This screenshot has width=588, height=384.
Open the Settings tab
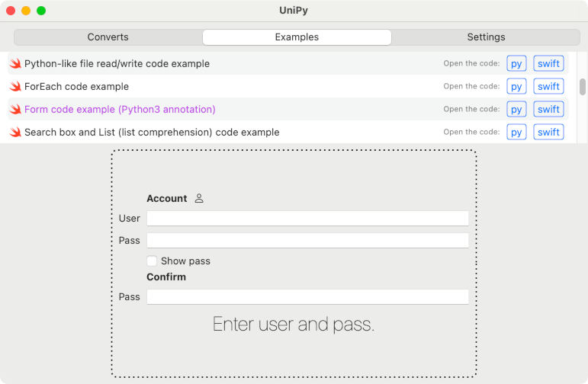coord(486,37)
